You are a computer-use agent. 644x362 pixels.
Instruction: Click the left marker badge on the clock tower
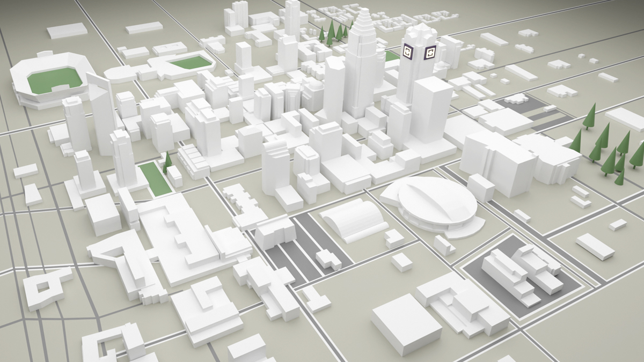click(407, 51)
